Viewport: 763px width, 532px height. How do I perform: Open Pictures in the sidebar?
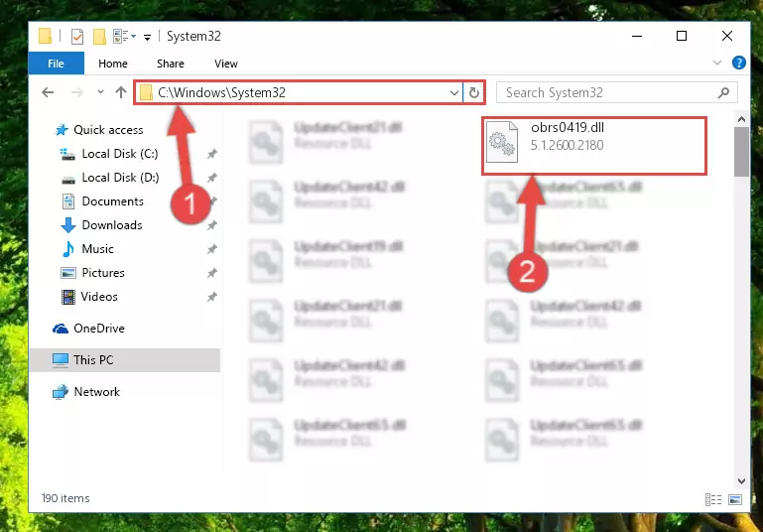pos(92,273)
